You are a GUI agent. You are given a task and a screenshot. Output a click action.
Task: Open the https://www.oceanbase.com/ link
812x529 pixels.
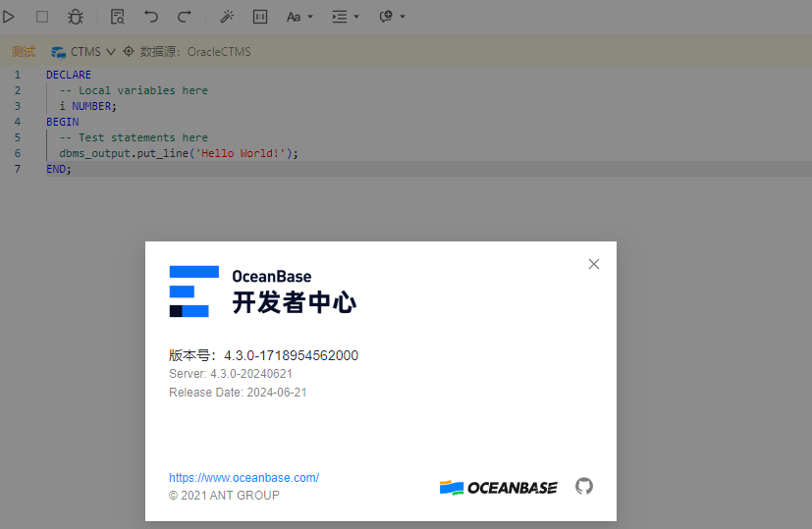pyautogui.click(x=244, y=478)
